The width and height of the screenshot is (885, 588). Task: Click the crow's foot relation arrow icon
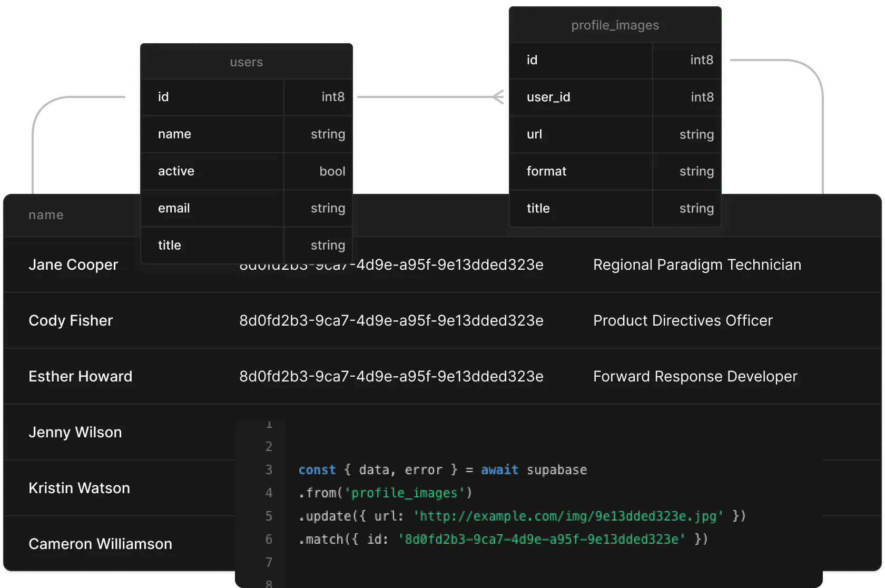[x=498, y=97]
